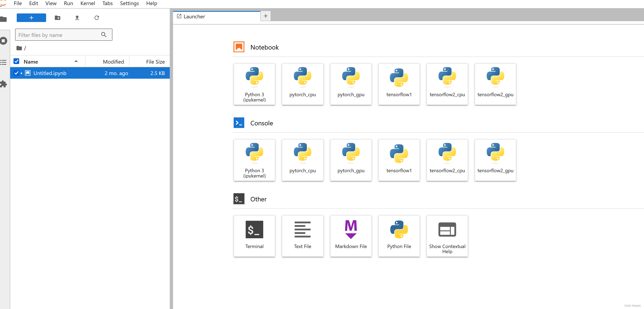Image resolution: width=644 pixels, height=309 pixels.
Task: Open the File Browser sidebar tab
Action: 3,19
